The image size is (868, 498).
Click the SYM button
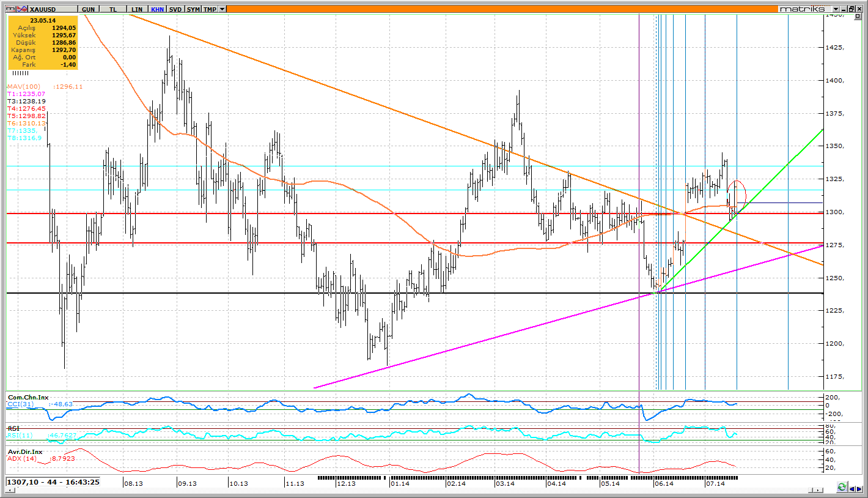coord(193,9)
